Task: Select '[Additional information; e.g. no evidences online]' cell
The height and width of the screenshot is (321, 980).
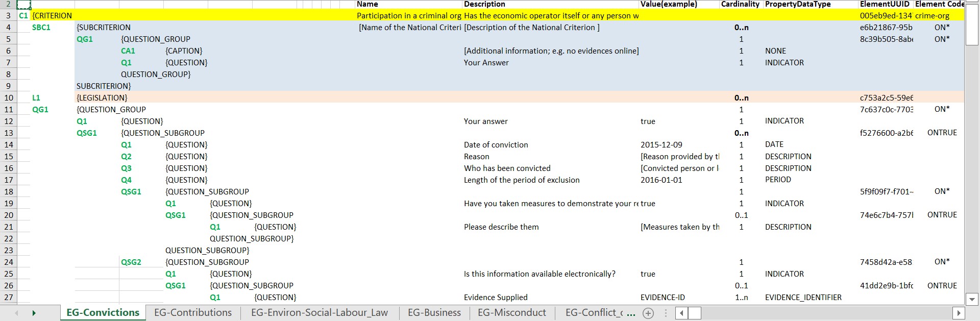Action: [x=551, y=51]
